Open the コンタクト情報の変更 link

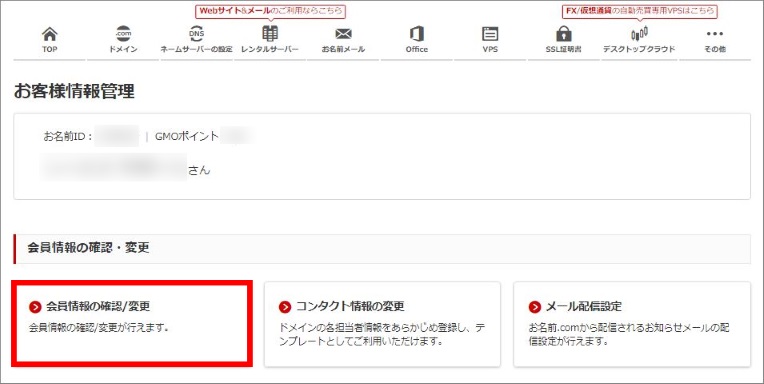click(x=350, y=306)
